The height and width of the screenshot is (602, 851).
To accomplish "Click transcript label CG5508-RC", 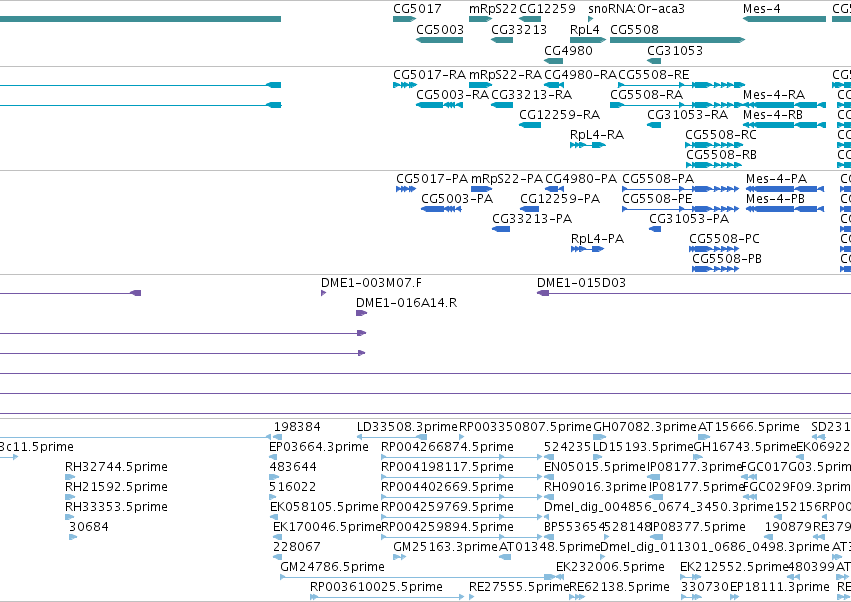I will 720,135.
